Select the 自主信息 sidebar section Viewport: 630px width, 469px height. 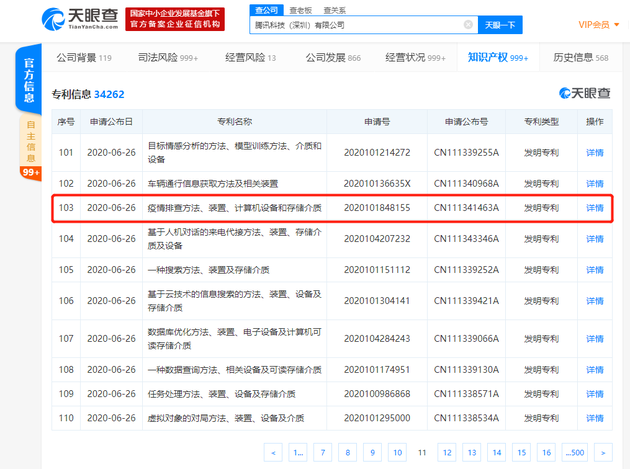pos(30,140)
